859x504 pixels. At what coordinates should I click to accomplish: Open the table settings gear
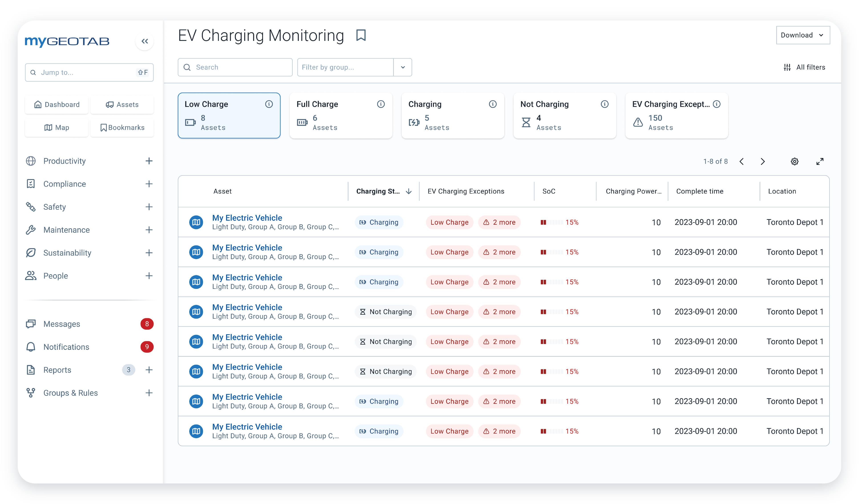(x=795, y=161)
